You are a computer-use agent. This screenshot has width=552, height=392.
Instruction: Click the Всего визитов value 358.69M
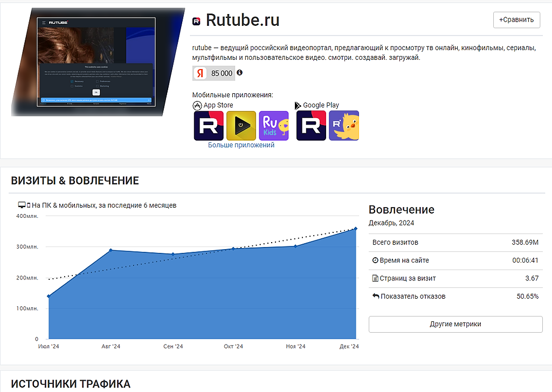pos(525,242)
